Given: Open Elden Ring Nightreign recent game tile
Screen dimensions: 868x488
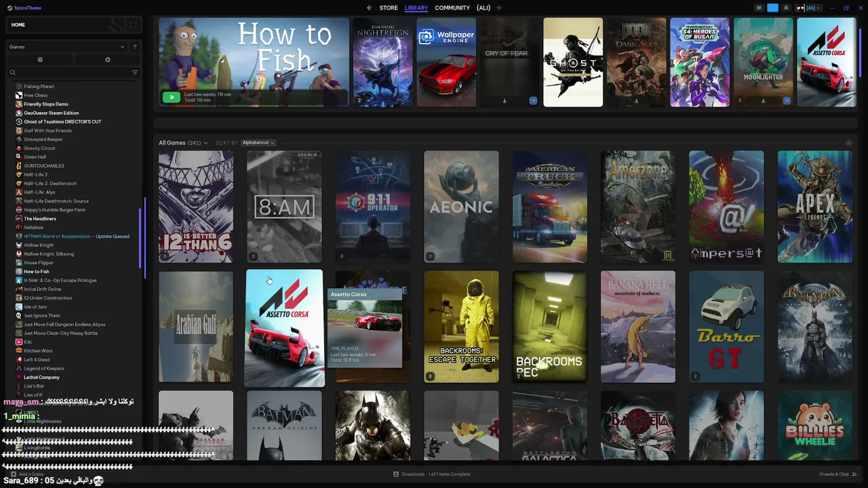Looking at the screenshot, I should click(x=382, y=62).
